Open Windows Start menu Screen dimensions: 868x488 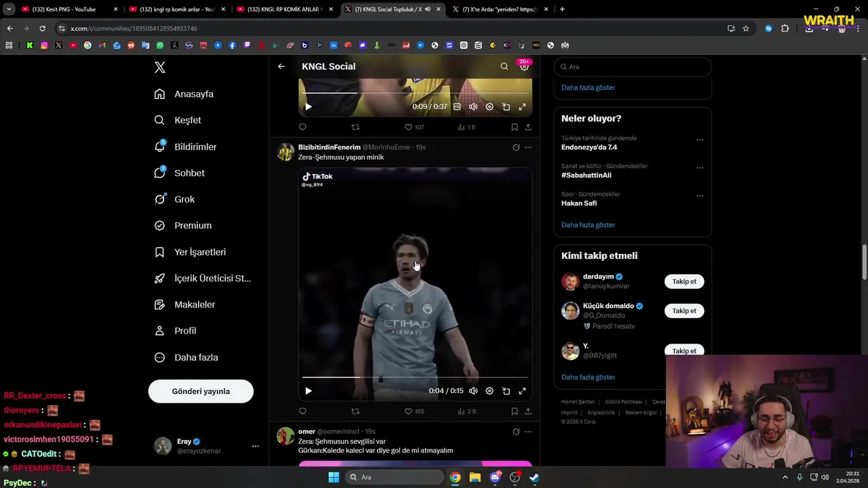point(334,477)
